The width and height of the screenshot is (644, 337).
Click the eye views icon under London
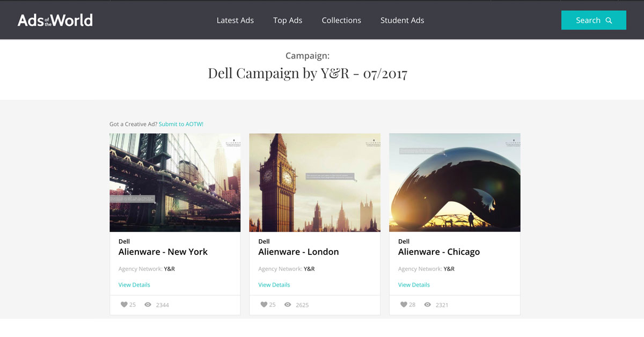tap(288, 305)
